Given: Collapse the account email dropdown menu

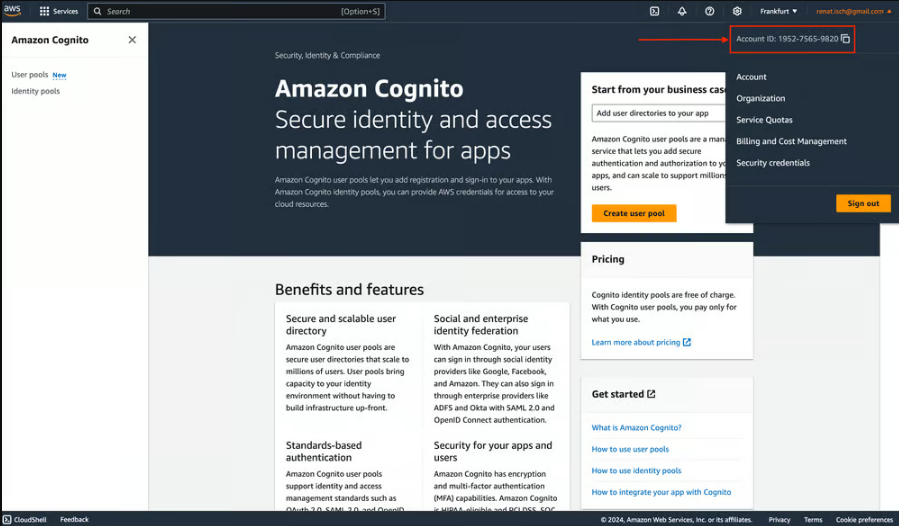Looking at the screenshot, I should point(853,11).
